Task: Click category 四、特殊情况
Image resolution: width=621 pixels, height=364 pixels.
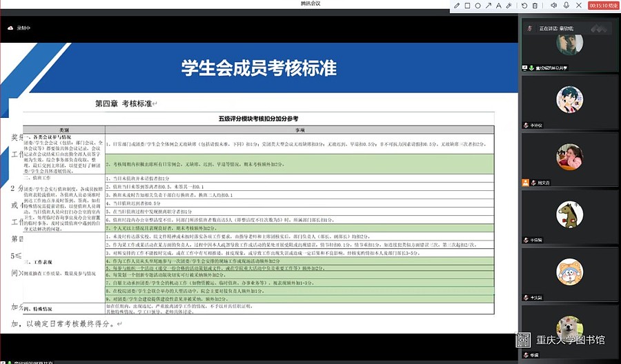Action: 38,309
